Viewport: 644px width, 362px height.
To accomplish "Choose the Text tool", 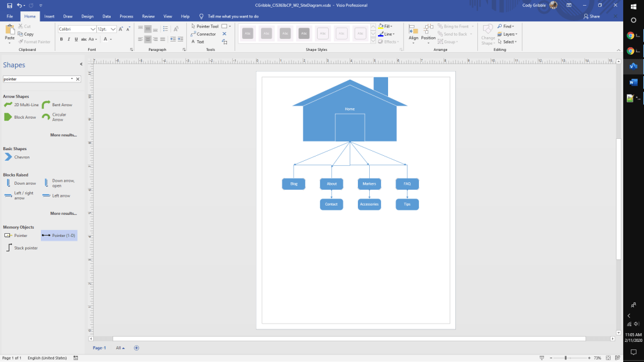I will pyautogui.click(x=197, y=41).
